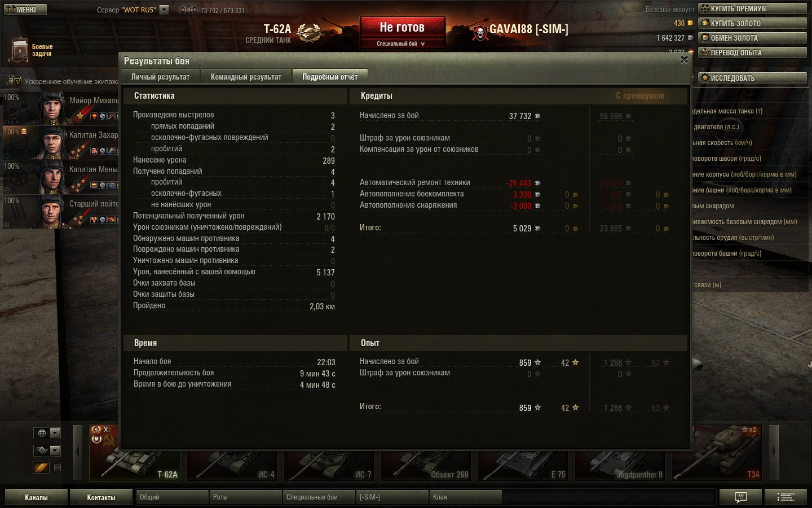Toggle the Ускоренное обучение экипажа checkbox
812x508 pixels.
pyautogui.click(x=17, y=81)
